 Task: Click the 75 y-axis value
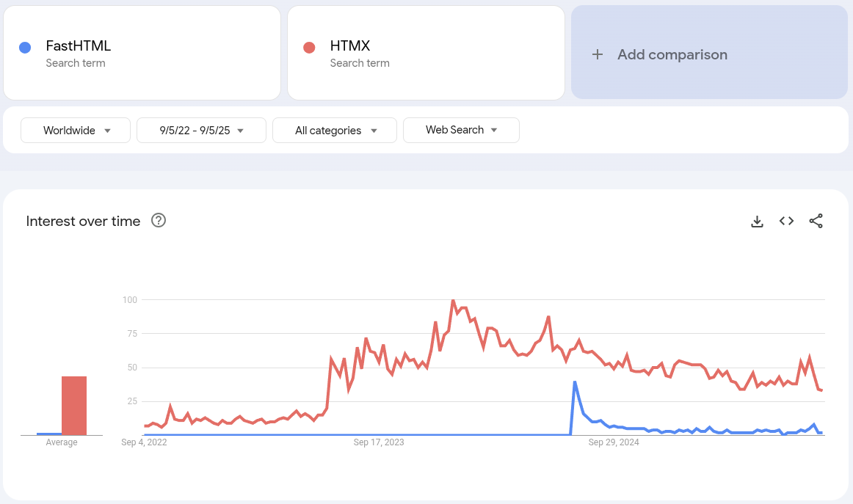(x=132, y=334)
